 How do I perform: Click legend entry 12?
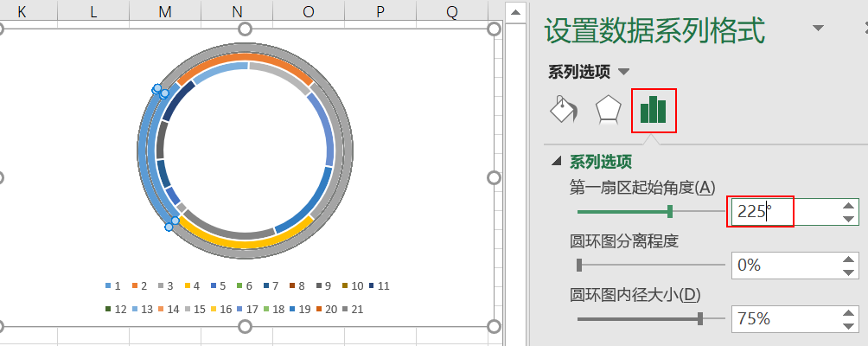[x=116, y=309]
